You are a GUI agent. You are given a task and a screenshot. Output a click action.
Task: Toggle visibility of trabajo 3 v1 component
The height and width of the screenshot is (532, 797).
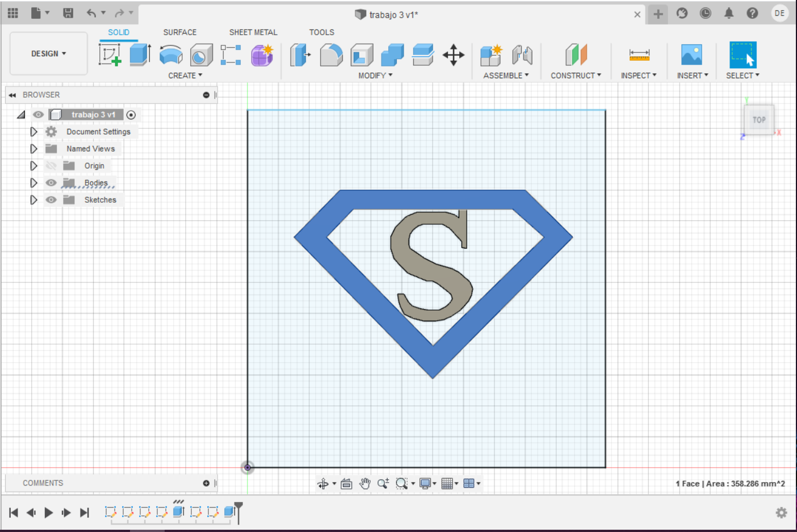pyautogui.click(x=38, y=115)
